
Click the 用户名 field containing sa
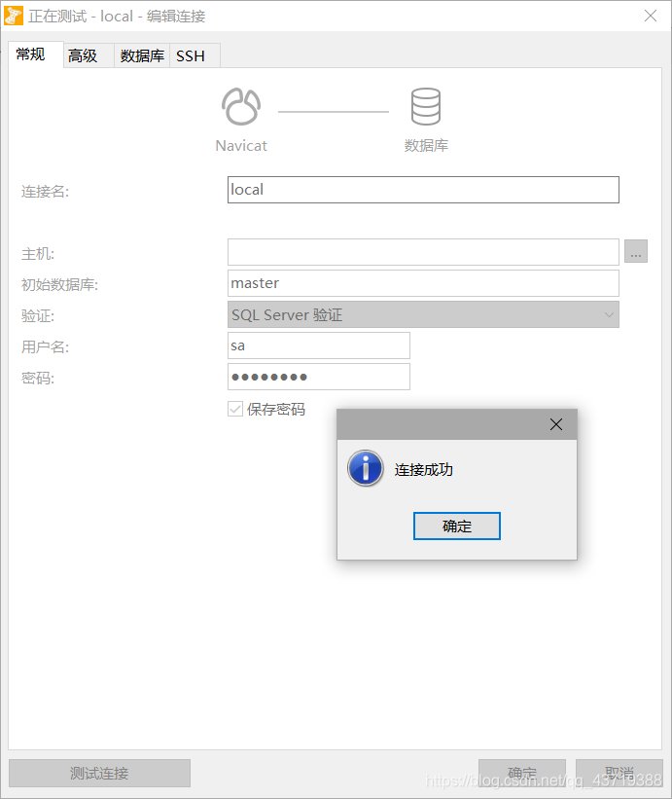[x=319, y=345]
